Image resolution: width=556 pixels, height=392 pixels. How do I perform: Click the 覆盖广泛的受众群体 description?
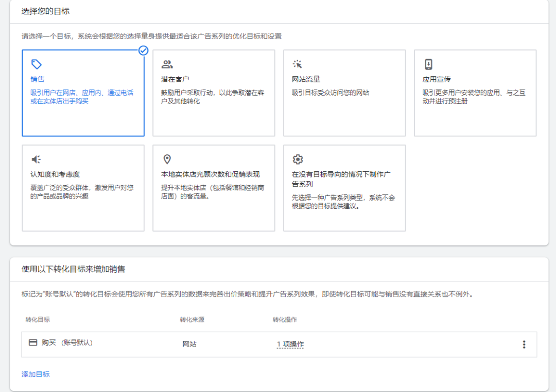click(x=82, y=192)
